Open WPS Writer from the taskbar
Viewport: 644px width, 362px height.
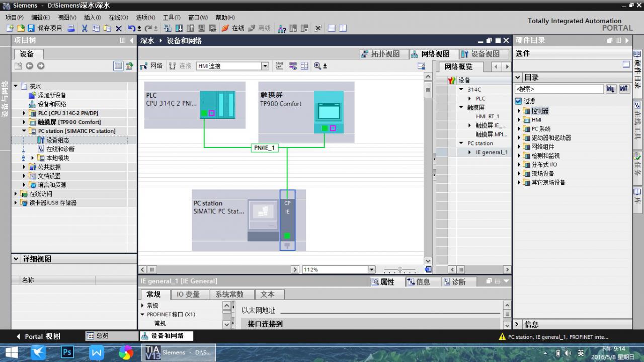pyautogui.click(x=97, y=352)
